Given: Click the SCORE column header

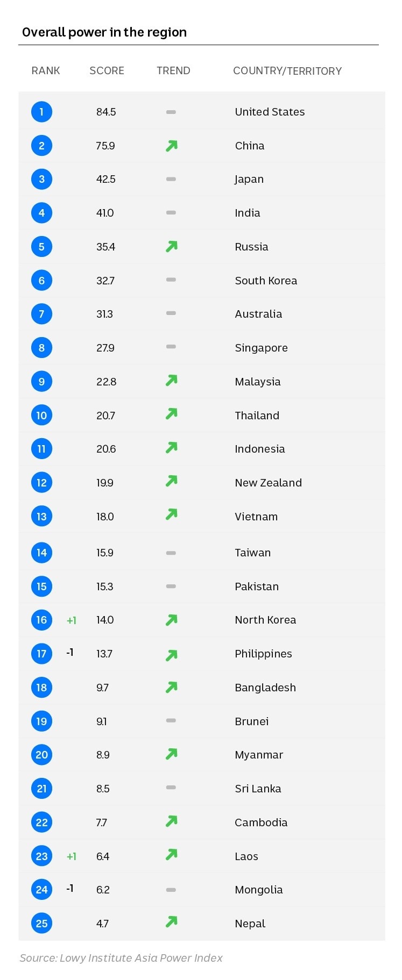Looking at the screenshot, I should [x=107, y=71].
